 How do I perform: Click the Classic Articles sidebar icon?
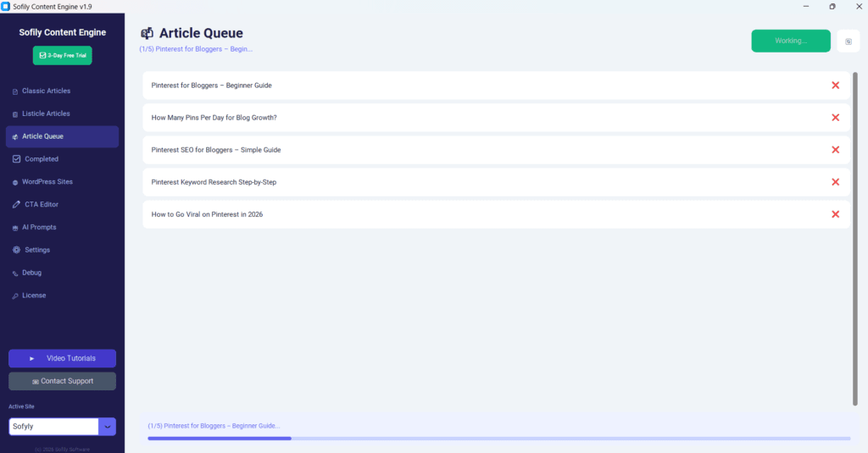(15, 91)
